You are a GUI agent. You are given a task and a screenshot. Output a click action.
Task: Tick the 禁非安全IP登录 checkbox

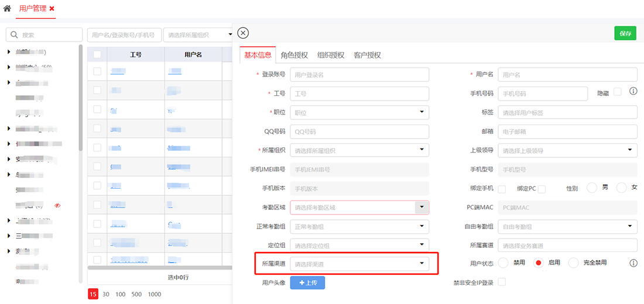point(502,282)
